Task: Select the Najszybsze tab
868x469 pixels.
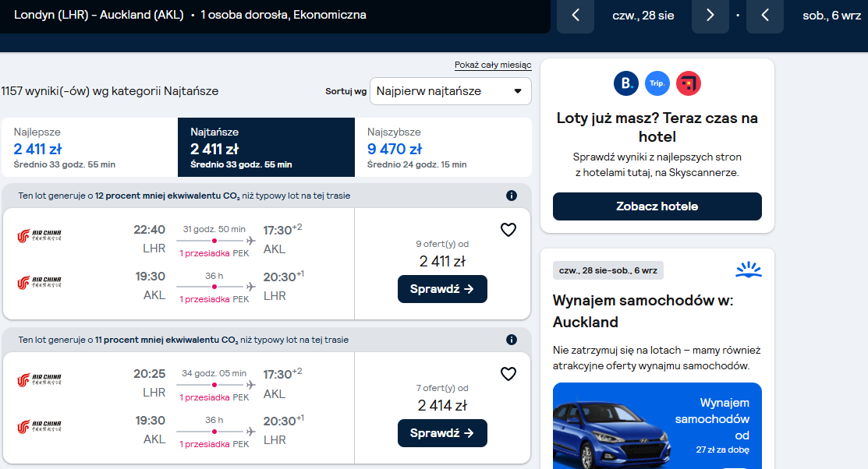Action: click(444, 147)
